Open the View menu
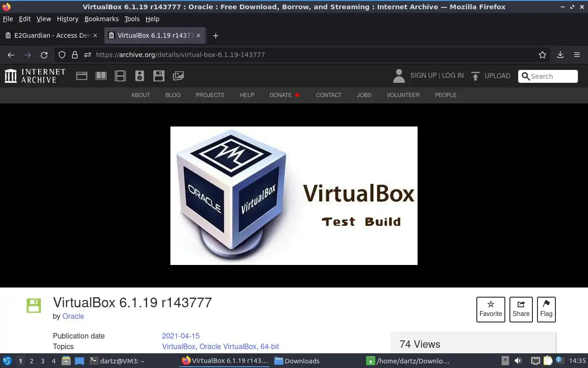 coord(44,19)
